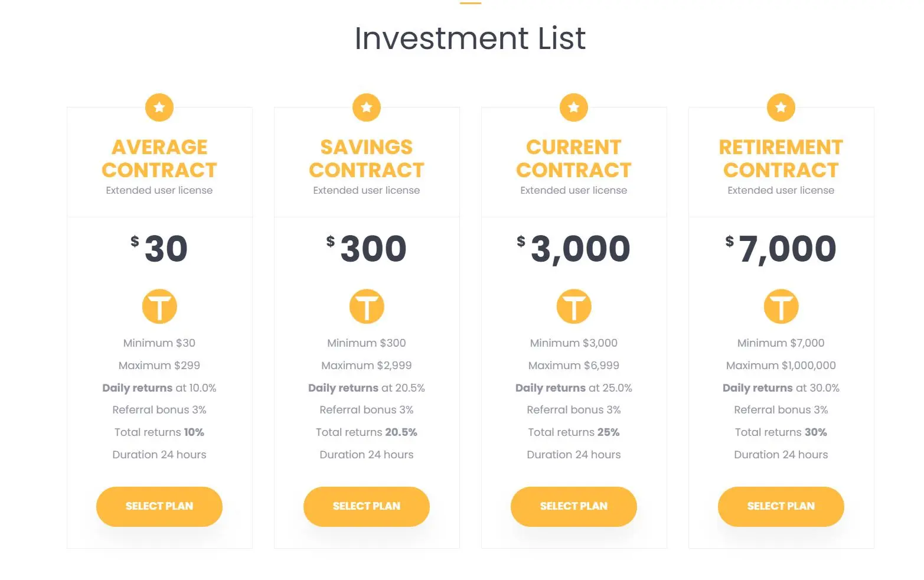The height and width of the screenshot is (580, 924).
Task: Click the $300 price text
Action: coord(367,249)
